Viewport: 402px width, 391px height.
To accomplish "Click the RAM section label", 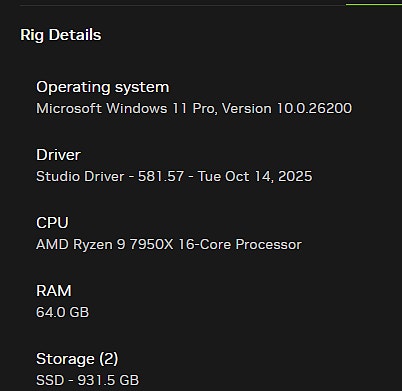I will (x=54, y=291).
